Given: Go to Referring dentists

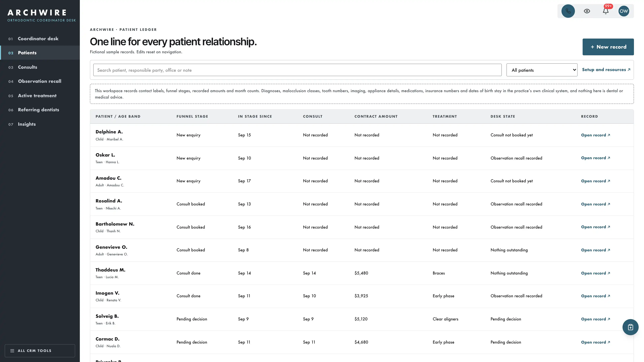Looking at the screenshot, I should click(x=40, y=110).
